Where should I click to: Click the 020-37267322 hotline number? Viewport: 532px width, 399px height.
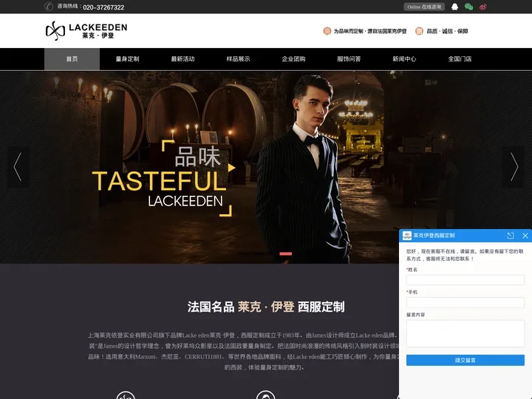[x=103, y=7]
